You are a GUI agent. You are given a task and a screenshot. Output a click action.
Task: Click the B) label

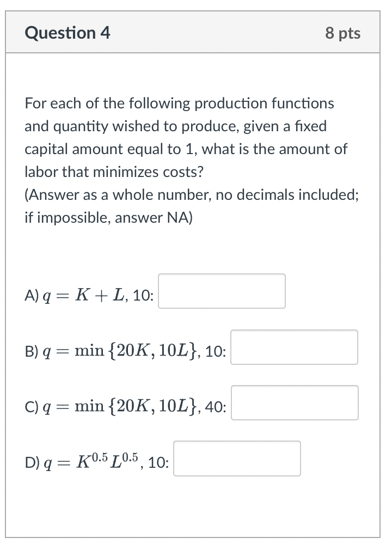coord(32,351)
